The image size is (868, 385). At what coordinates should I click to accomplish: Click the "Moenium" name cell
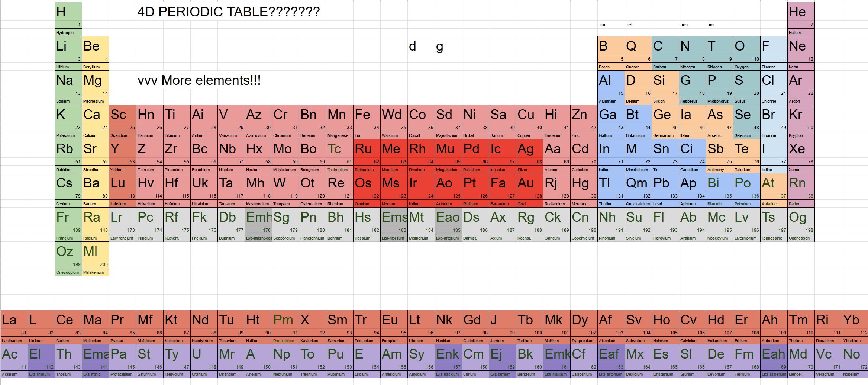click(394, 170)
